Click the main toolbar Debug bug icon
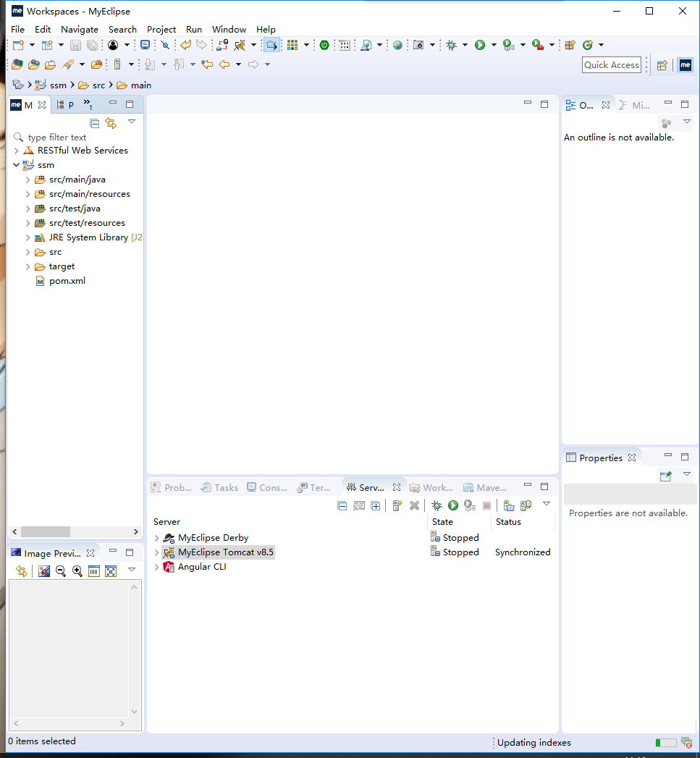Screen dimensions: 700x758 pos(451,45)
